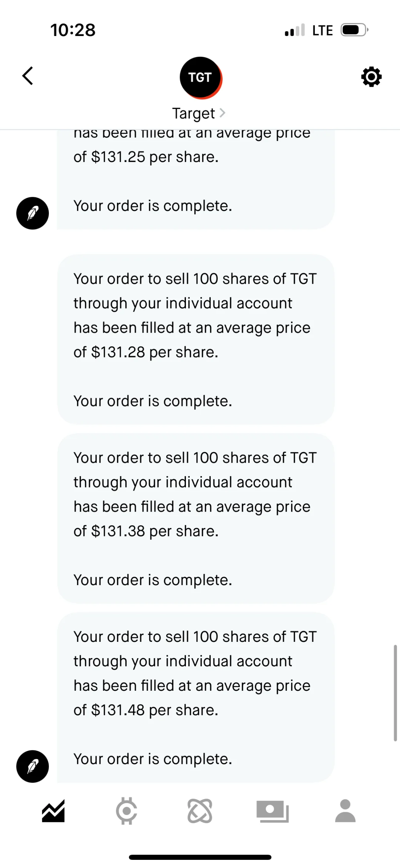Click the vertical scrollbar indicator

(x=395, y=693)
